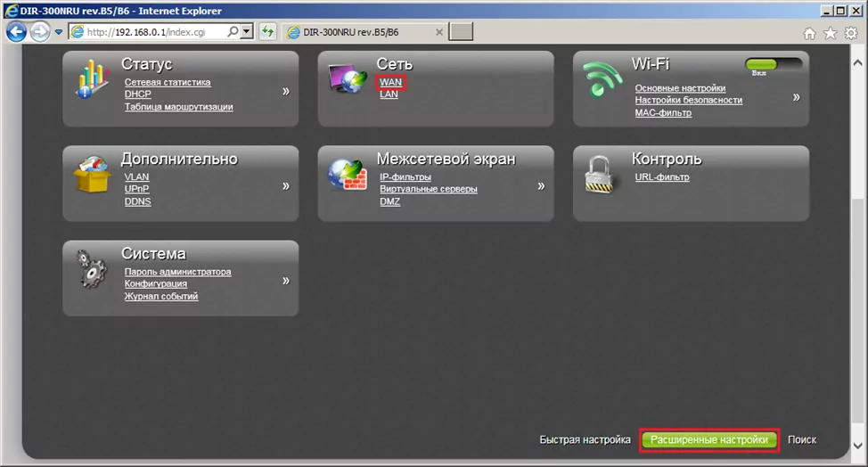
Task: Click the Межсетевой экран heading
Action: coord(446,159)
